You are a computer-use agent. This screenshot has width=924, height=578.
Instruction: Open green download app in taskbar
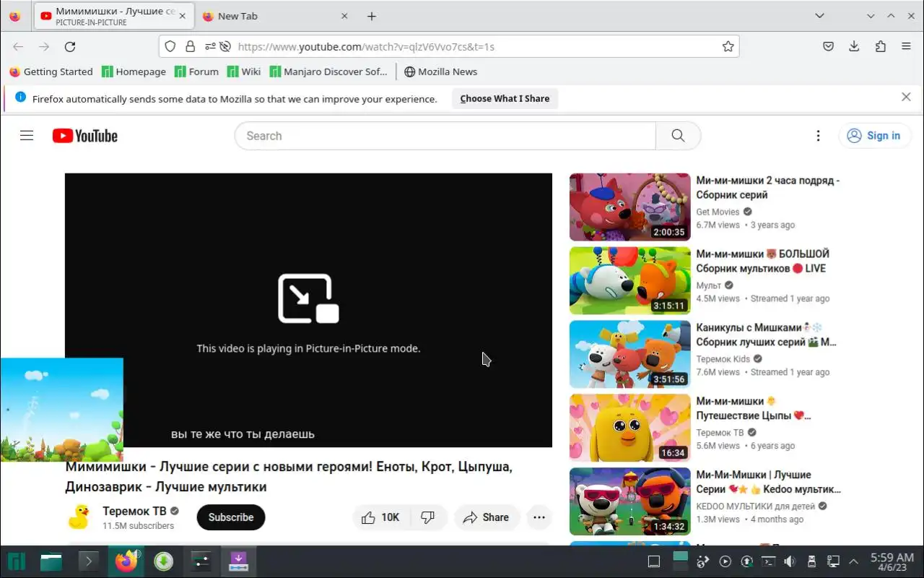(164, 561)
